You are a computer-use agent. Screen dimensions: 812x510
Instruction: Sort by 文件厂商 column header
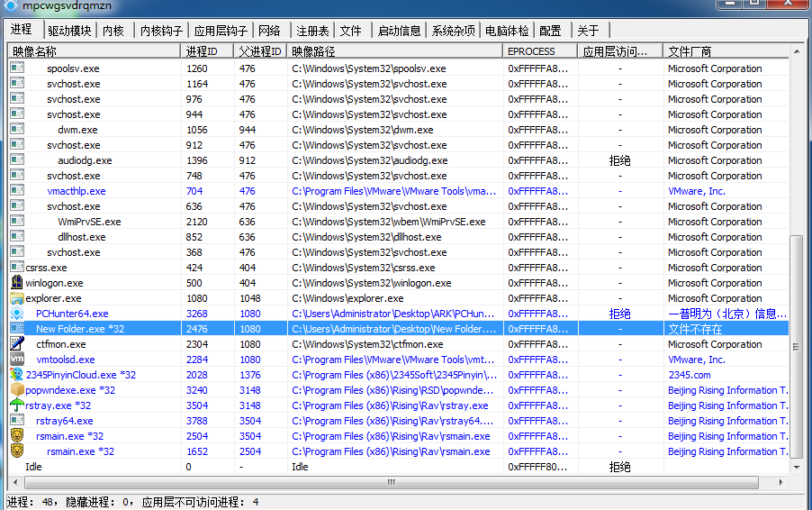point(726,50)
